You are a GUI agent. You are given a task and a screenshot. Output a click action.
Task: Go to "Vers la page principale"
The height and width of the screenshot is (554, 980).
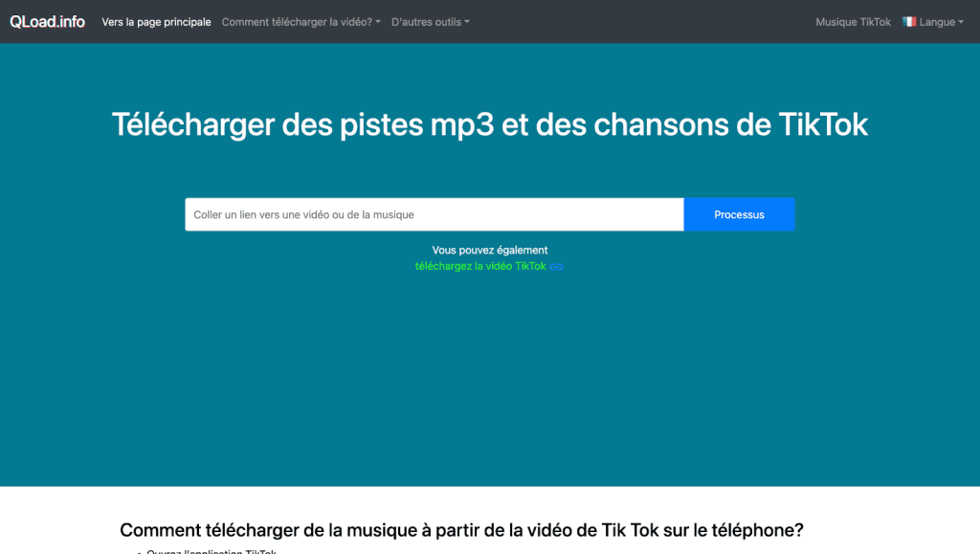156,22
